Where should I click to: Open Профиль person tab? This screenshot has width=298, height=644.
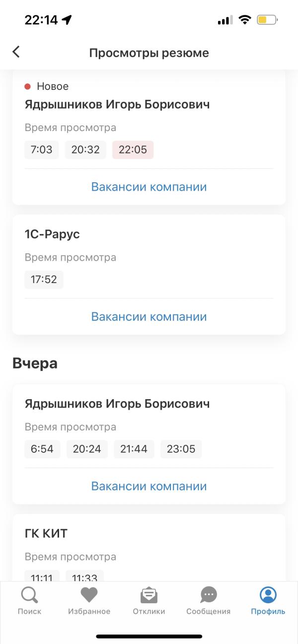click(268, 601)
